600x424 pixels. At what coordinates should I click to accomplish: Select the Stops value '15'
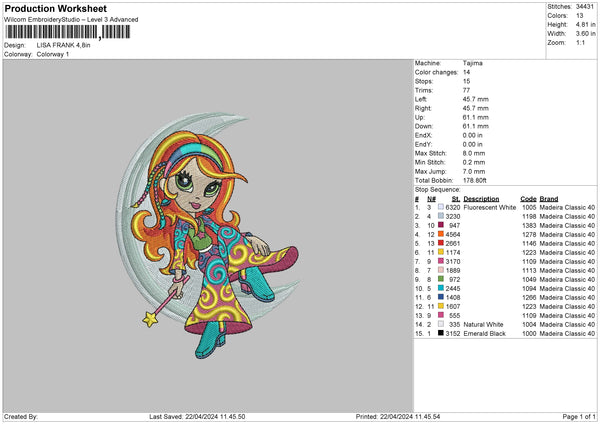point(466,81)
